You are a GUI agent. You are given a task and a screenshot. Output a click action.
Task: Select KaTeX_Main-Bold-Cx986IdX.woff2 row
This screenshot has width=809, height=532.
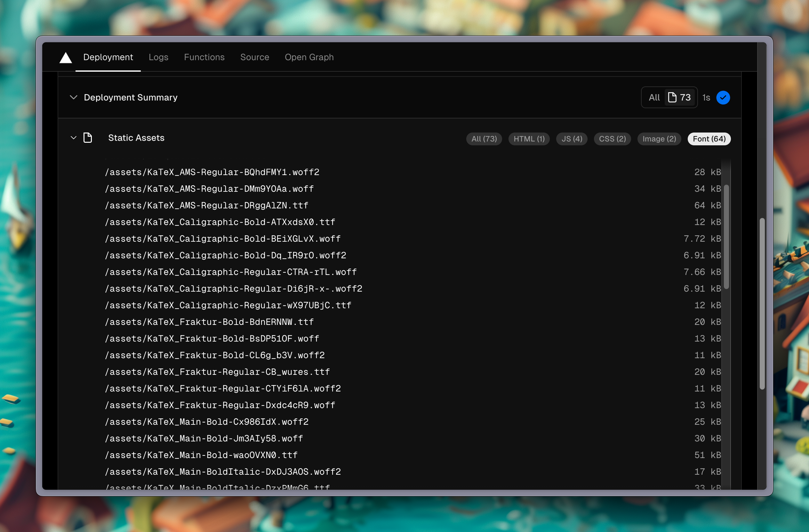(x=413, y=422)
